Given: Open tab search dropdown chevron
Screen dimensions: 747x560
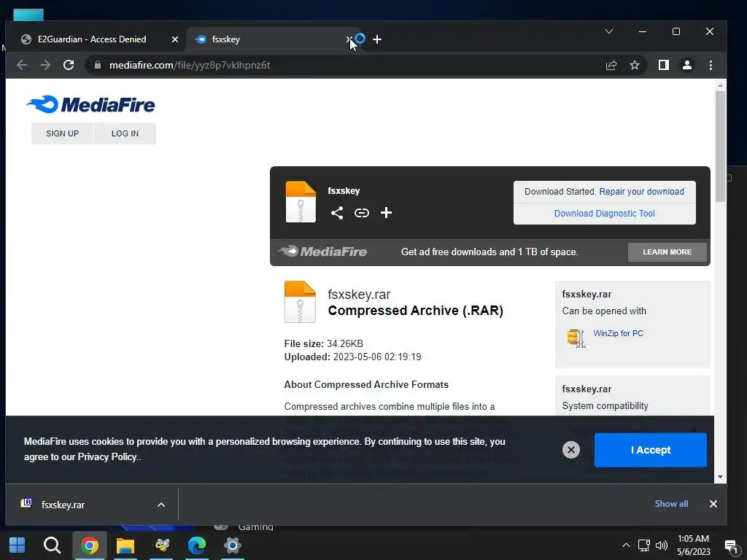Looking at the screenshot, I should coord(609,31).
